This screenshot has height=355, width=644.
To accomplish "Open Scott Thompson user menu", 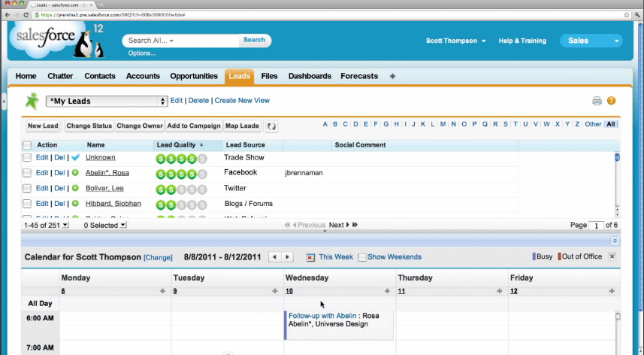I will coord(455,41).
